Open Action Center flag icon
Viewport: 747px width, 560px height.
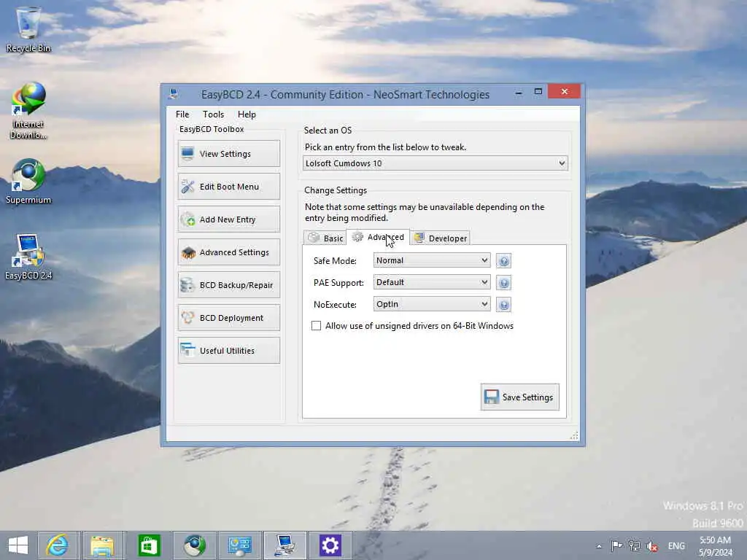[616, 545]
